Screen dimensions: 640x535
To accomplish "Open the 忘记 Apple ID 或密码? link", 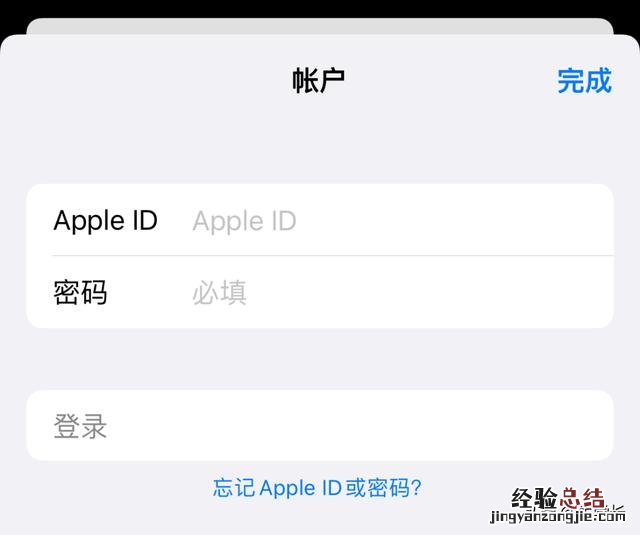I will 317,488.
